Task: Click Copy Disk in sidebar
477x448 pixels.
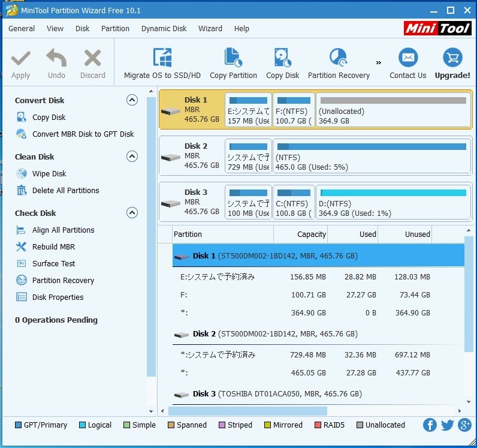Action: pyautogui.click(x=49, y=118)
